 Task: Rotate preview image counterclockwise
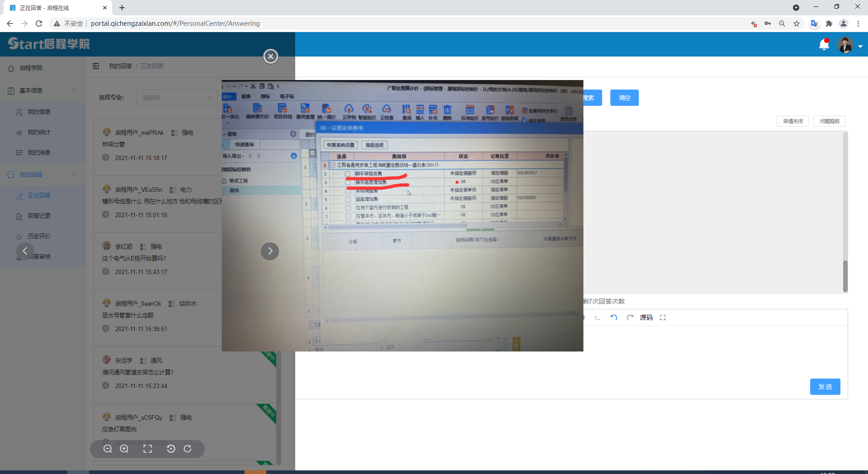[171, 449]
